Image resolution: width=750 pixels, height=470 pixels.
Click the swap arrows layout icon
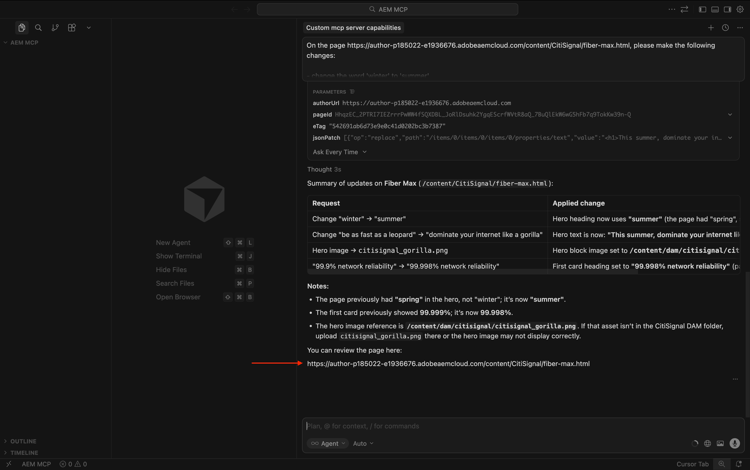684,9
